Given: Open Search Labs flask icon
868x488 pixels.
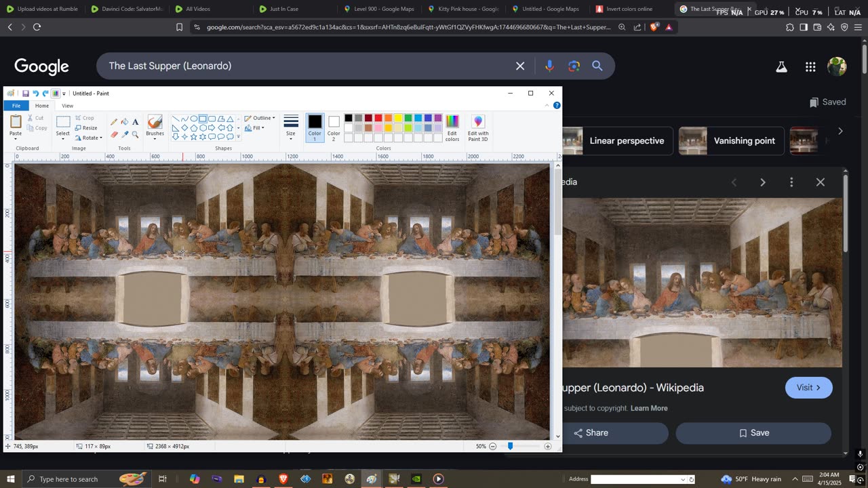Looking at the screenshot, I should 781,66.
